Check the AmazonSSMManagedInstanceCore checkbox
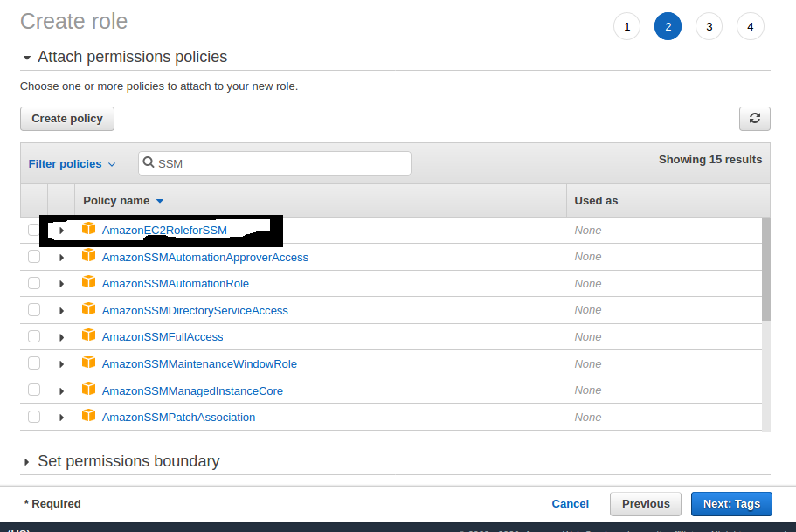Viewport: 796px width, 532px height. click(34, 390)
